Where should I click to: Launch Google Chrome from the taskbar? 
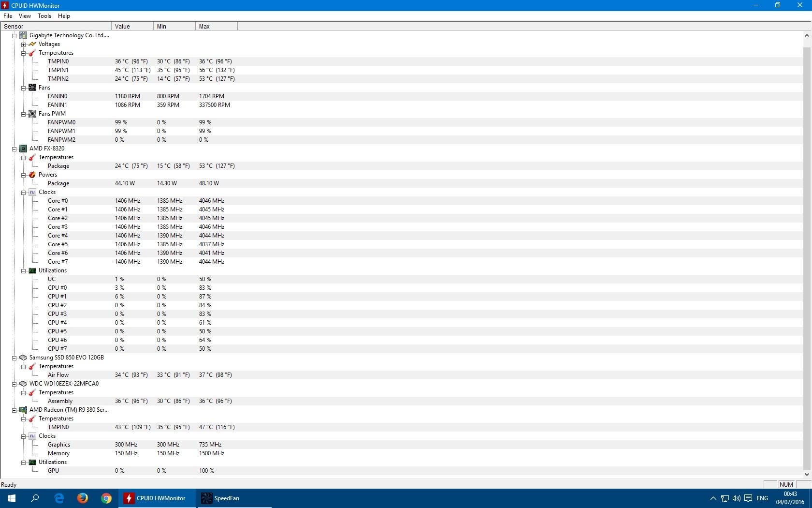coord(106,498)
